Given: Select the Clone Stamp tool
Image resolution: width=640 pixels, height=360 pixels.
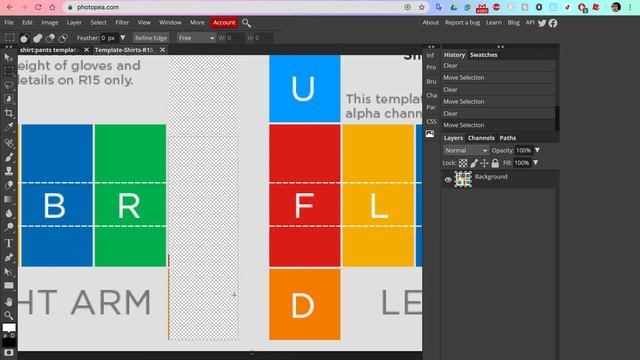Looking at the screenshot, I should click(9, 171).
